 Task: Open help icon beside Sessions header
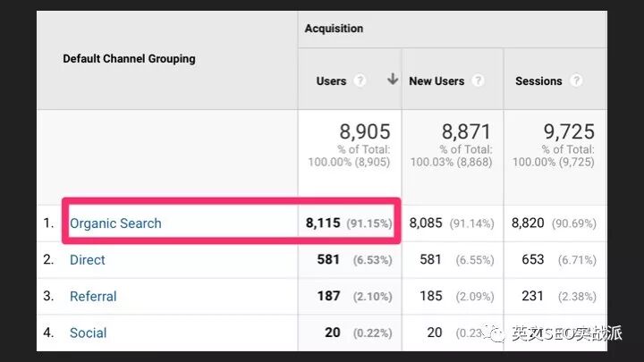tap(576, 80)
